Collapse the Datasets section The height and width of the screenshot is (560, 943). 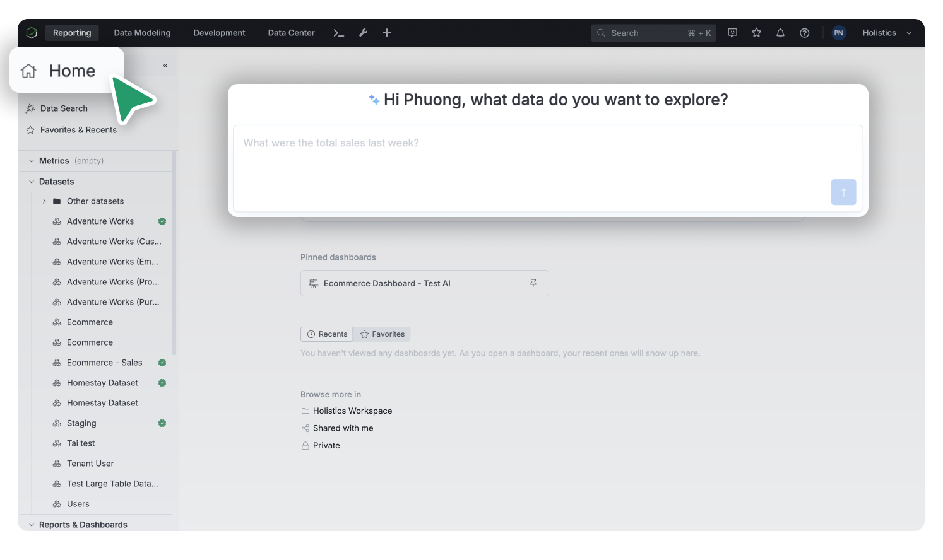tap(32, 182)
